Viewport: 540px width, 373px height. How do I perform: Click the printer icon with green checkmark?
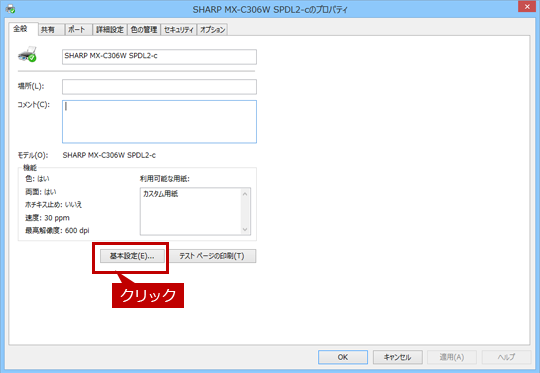pos(27,54)
